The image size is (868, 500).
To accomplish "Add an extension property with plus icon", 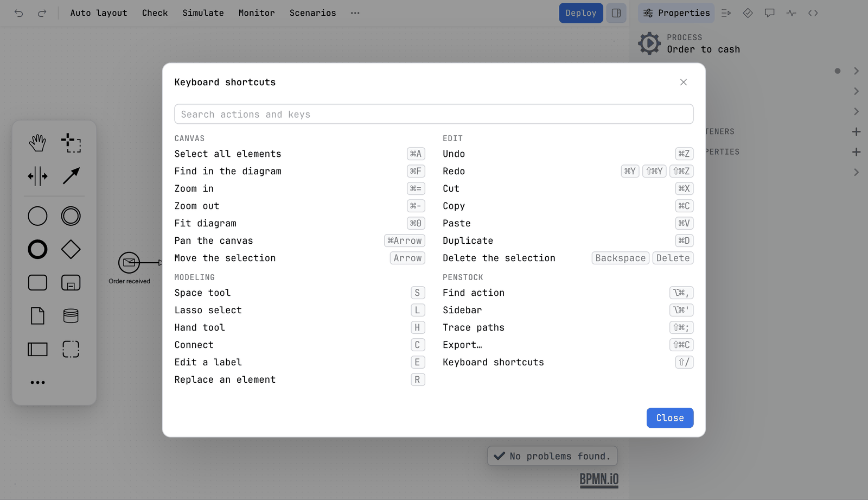I will 856,152.
